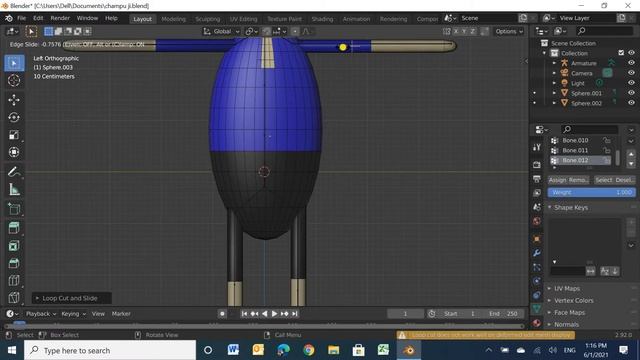Click the Deselect vertex group button

tap(625, 180)
